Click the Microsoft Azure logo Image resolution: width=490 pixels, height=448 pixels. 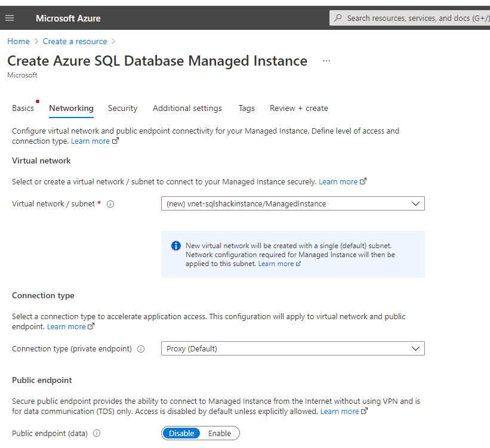(x=67, y=18)
